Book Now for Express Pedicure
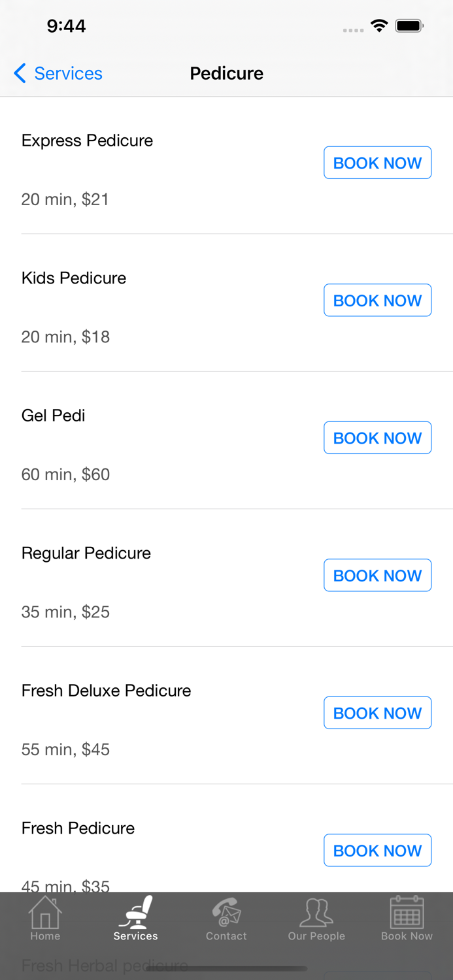 click(x=377, y=163)
